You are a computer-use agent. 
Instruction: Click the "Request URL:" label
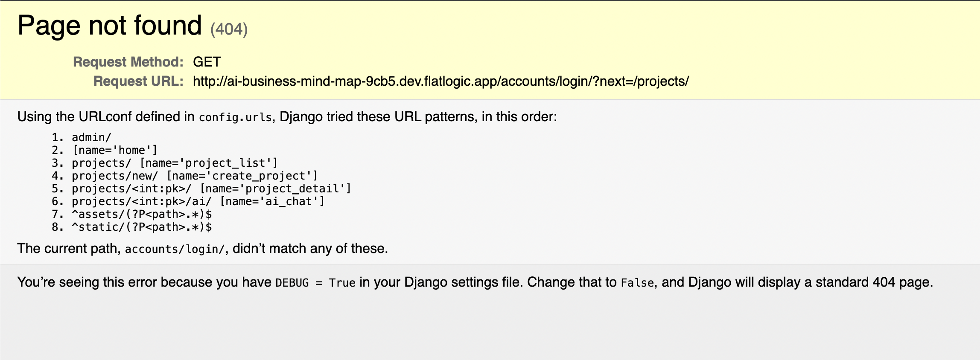pyautogui.click(x=138, y=81)
